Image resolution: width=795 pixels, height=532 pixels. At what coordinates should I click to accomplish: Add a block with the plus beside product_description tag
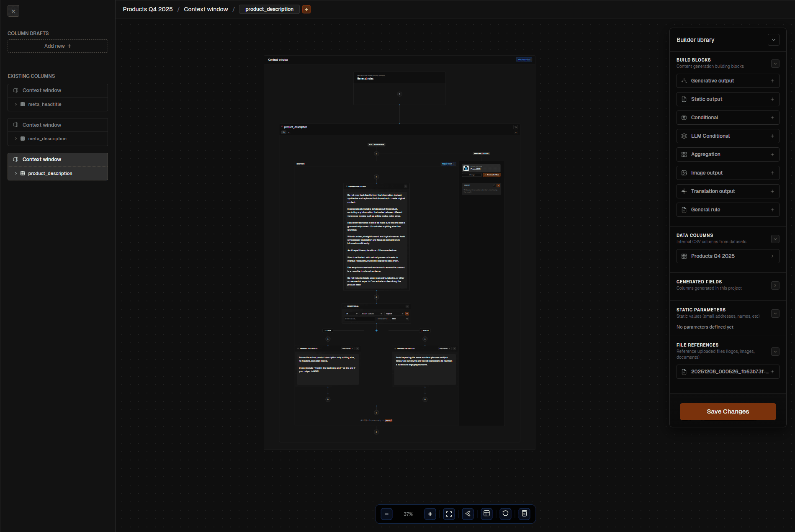tap(306, 9)
